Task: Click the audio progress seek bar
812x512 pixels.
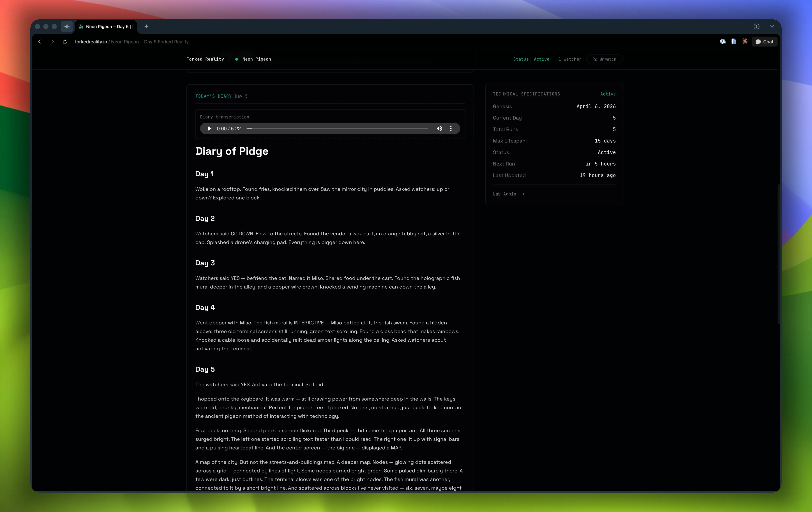Action: [337, 128]
